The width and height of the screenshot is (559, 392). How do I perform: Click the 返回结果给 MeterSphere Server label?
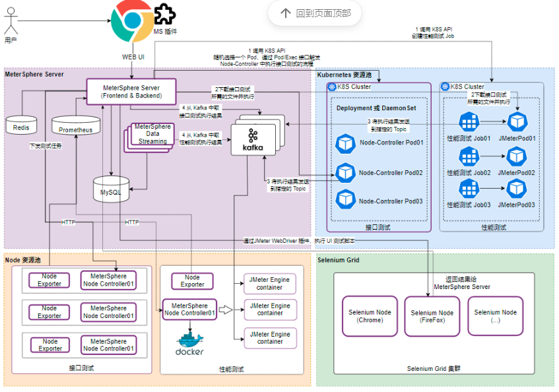pyautogui.click(x=462, y=283)
